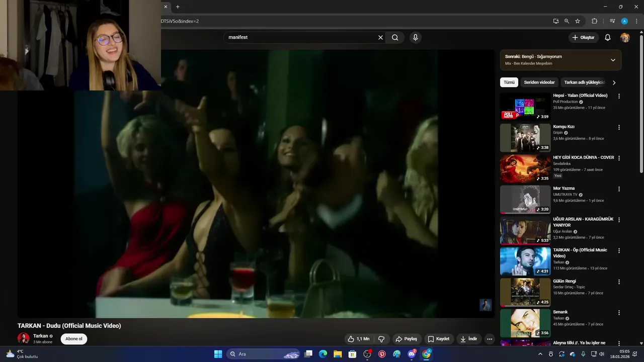644x362 pixels.
Task: Open YouTube notifications bell
Action: (x=607, y=37)
